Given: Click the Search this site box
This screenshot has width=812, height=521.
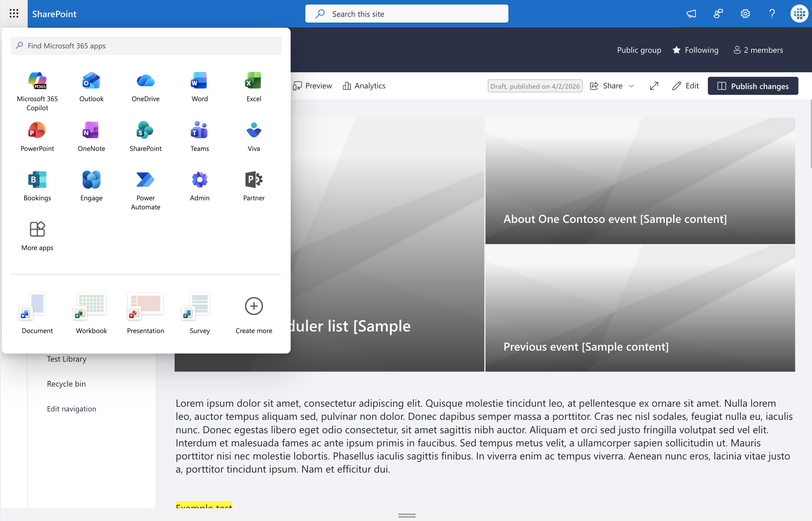Looking at the screenshot, I should [x=407, y=13].
